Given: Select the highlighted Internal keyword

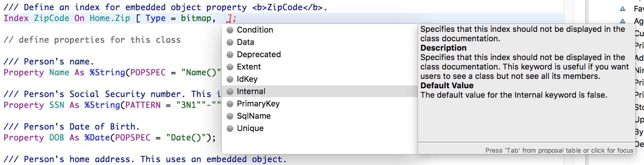Looking at the screenshot, I should (x=251, y=91).
